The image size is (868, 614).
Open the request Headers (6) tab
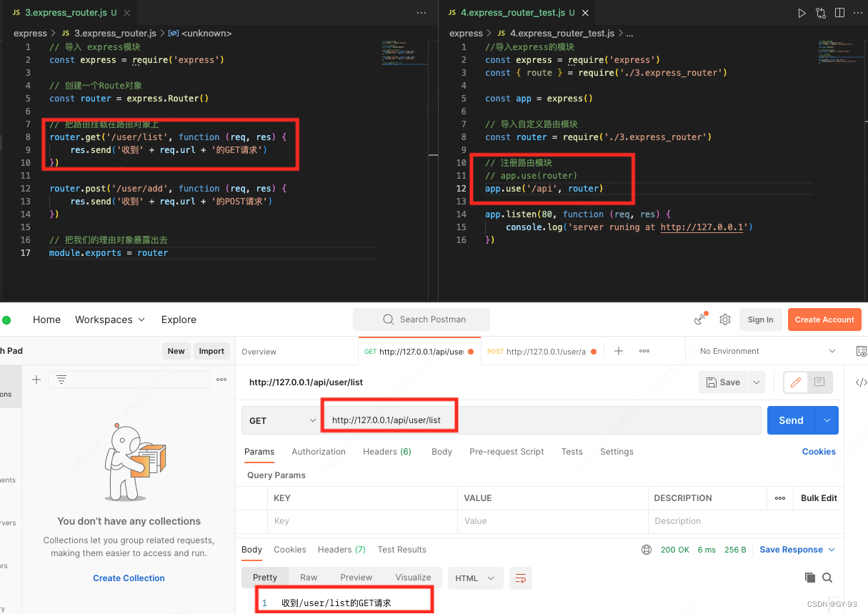tap(387, 452)
